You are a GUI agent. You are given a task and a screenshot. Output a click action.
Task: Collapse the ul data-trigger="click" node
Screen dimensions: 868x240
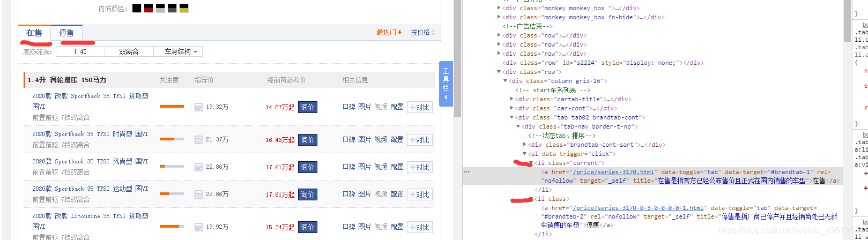(x=524, y=154)
